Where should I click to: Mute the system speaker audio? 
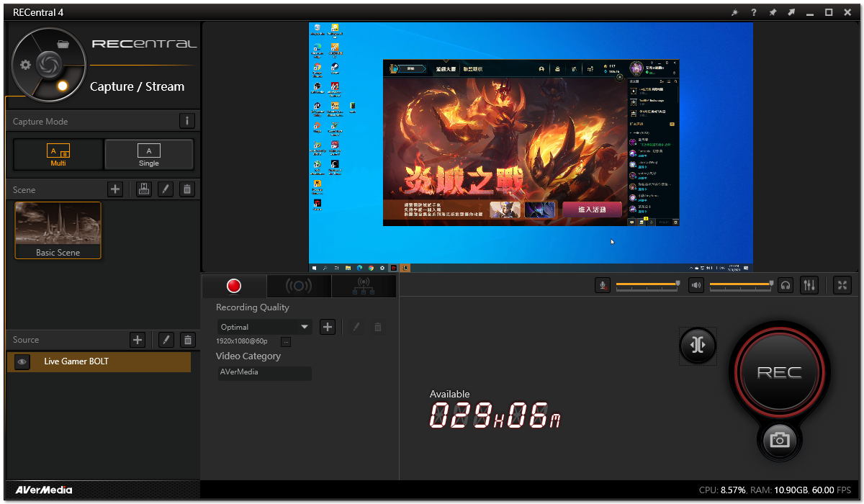(696, 285)
